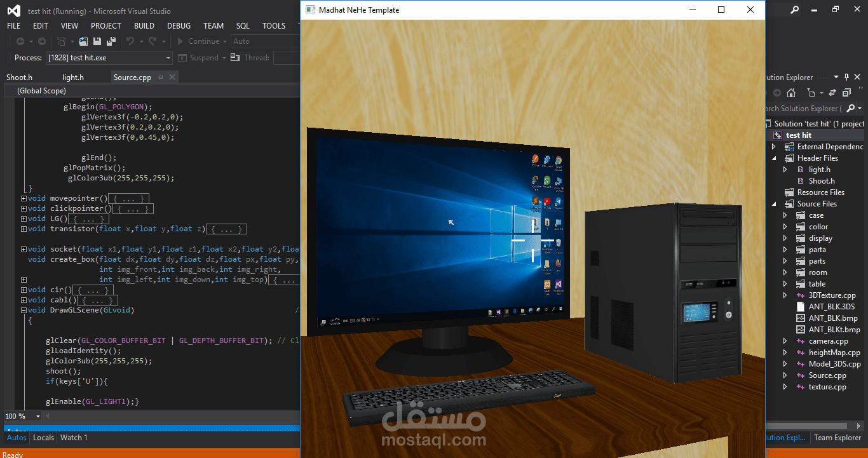This screenshot has height=458, width=868.
Task: Expand the LG() function code block
Action: click(x=24, y=219)
